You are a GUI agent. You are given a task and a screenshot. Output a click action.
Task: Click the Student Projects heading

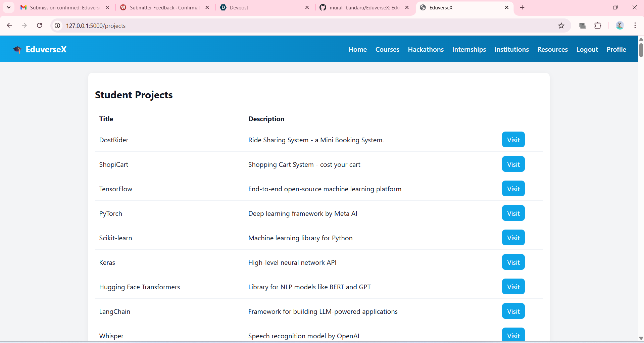[x=134, y=95]
